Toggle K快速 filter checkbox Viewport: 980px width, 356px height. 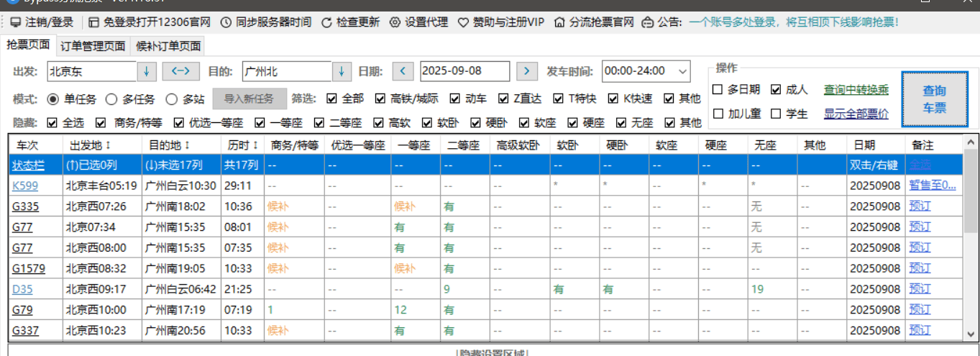click(x=631, y=99)
